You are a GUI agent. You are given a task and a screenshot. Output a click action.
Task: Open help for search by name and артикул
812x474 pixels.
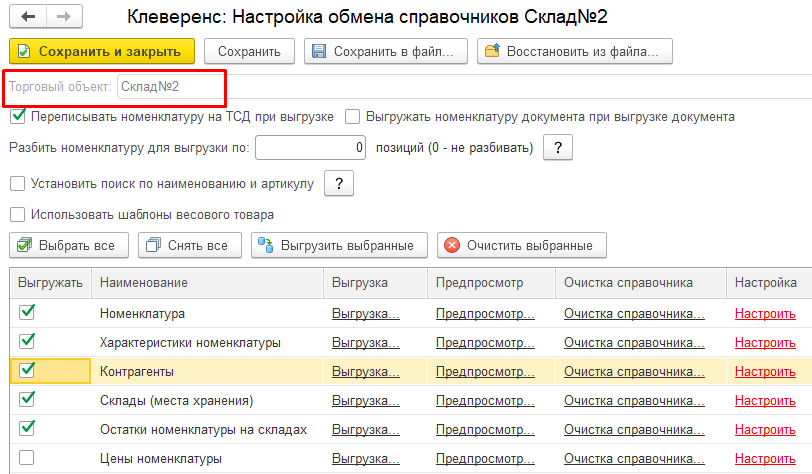[x=339, y=183]
